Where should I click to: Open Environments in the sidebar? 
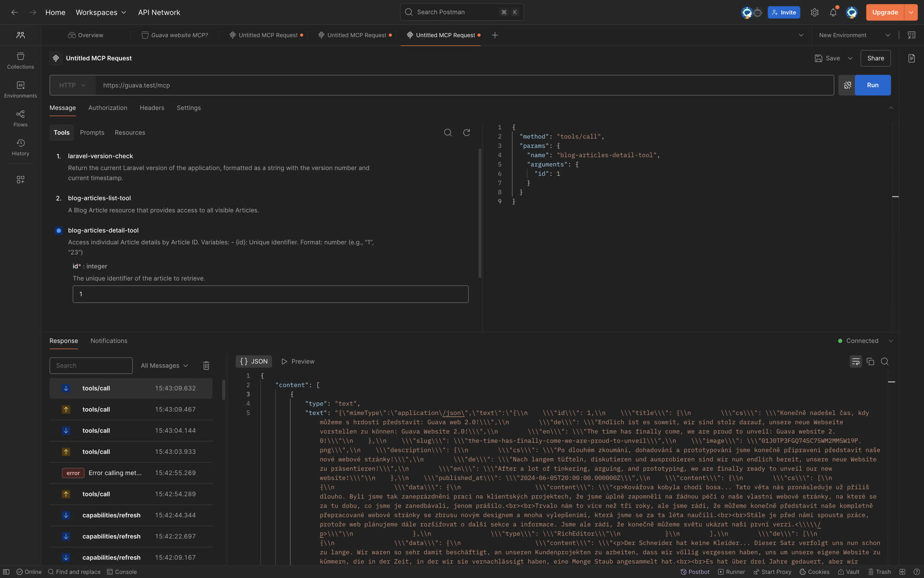(x=20, y=90)
